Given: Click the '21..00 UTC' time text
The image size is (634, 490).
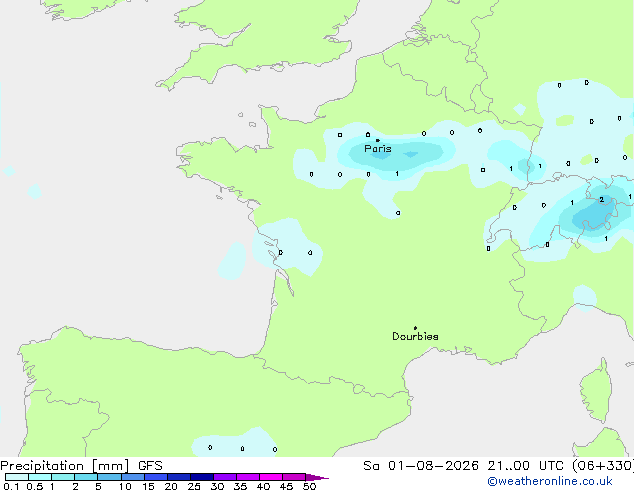Looking at the screenshot, I should (x=525, y=466).
